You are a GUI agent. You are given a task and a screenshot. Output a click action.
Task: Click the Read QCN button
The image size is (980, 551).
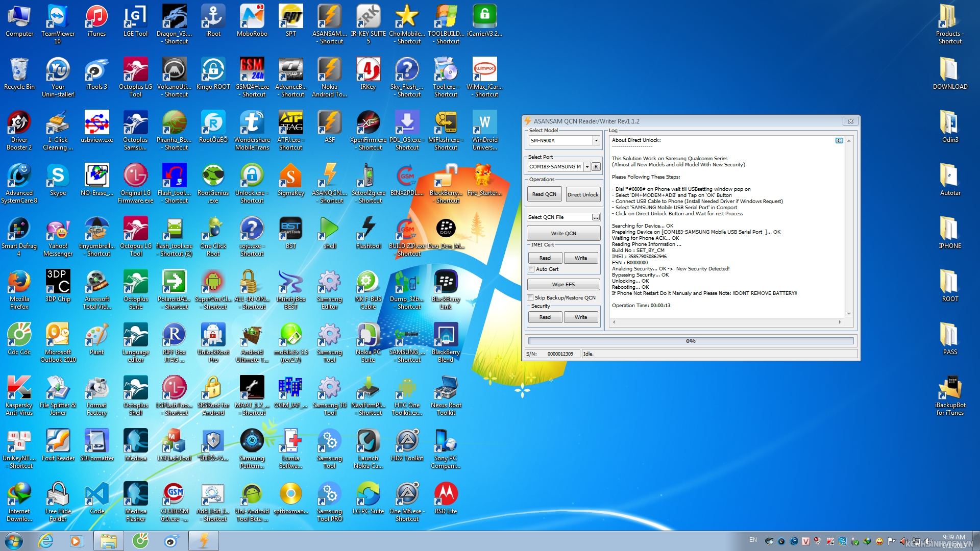coord(544,194)
